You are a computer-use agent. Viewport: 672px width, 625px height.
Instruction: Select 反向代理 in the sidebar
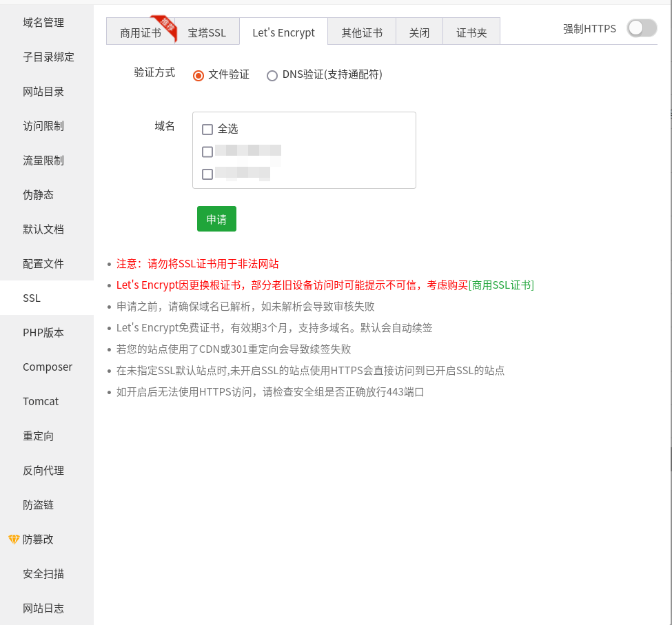43,471
